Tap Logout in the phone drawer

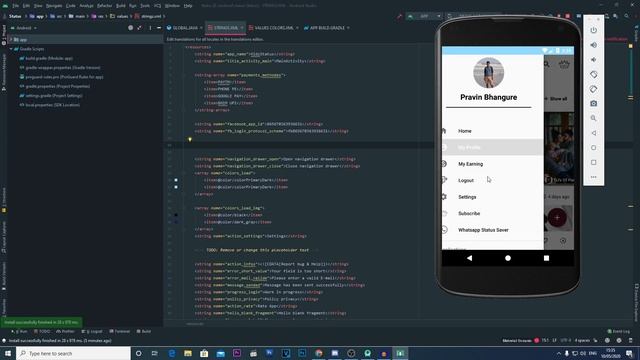(492, 180)
